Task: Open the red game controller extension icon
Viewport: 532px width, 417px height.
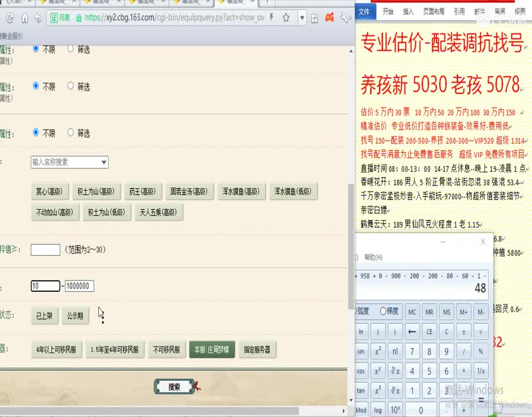Action: coord(330,17)
